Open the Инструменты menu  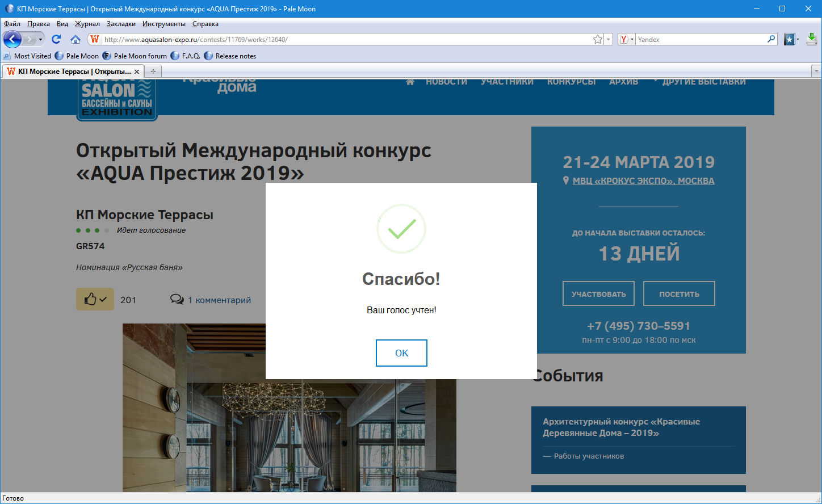tap(164, 24)
